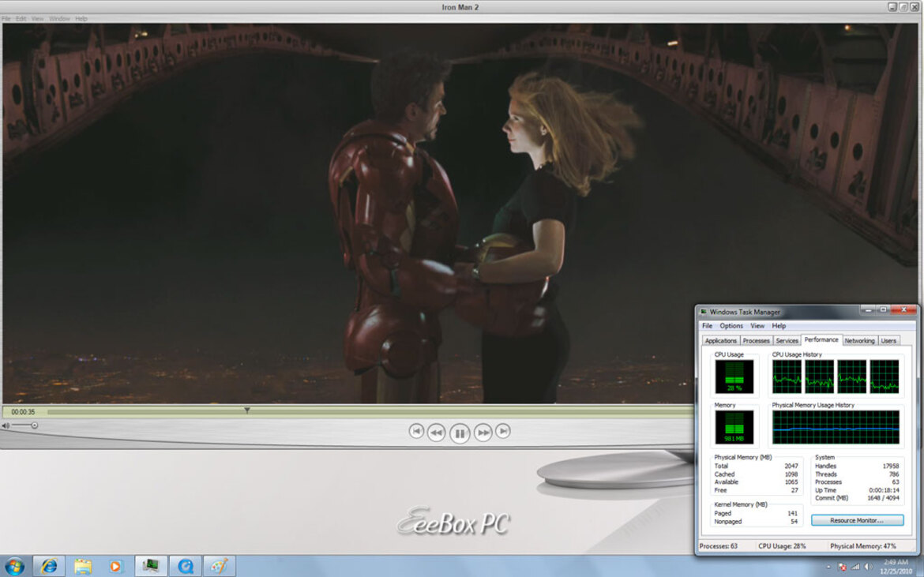Viewport: 924px width, 577px height.
Task: Switch to the Users tab
Action: tap(888, 341)
